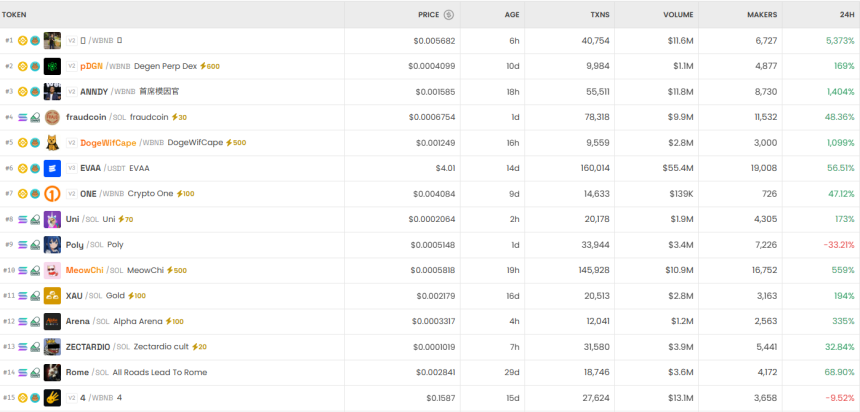This screenshot has height=412, width=860.
Task: Click the PancakeSwap DEX icon on ANNDY row
Action: (35, 92)
